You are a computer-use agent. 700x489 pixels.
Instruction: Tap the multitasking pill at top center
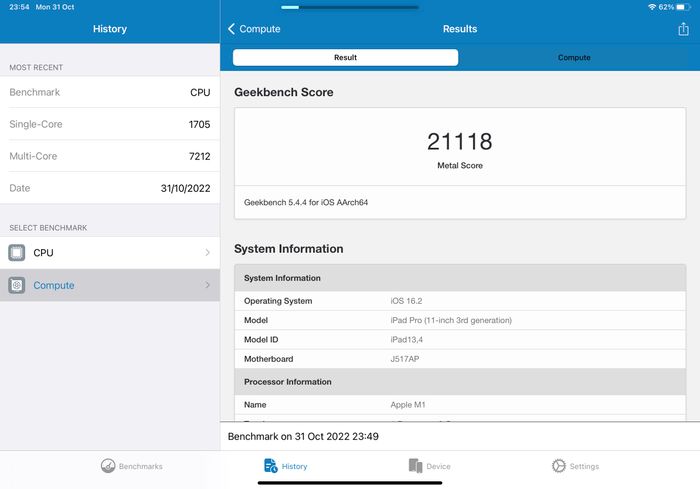350,7
